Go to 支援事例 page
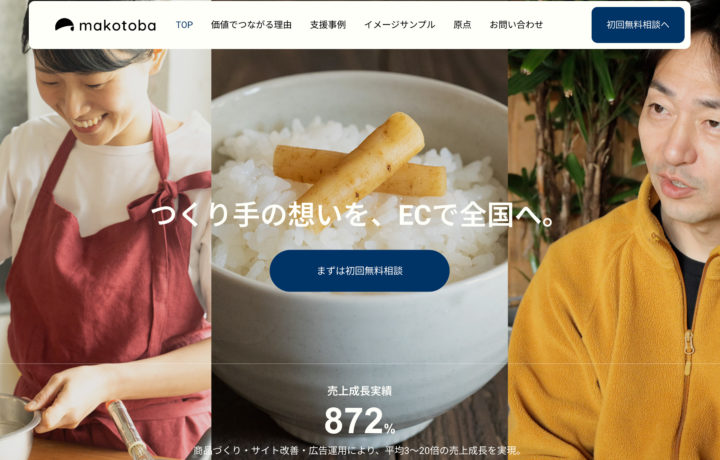720x460 pixels. click(328, 25)
